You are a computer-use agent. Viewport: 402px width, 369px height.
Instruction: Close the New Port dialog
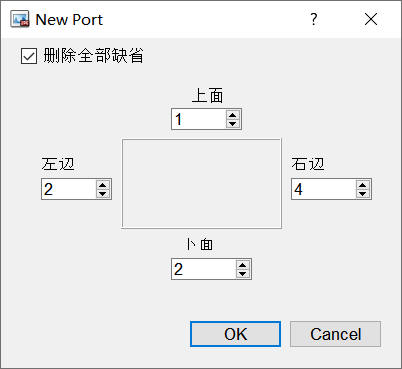(x=371, y=19)
